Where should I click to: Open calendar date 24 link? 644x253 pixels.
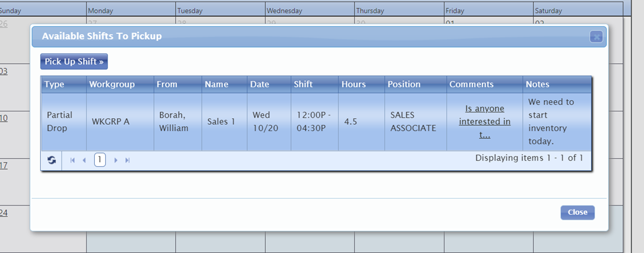click(4, 213)
